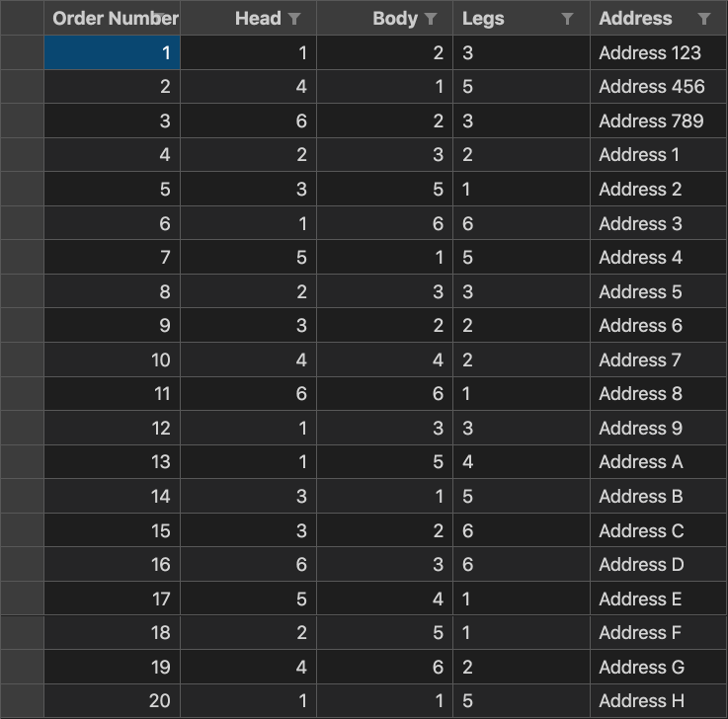Select Order Number cell 11
This screenshot has height=719, width=728.
click(113, 394)
